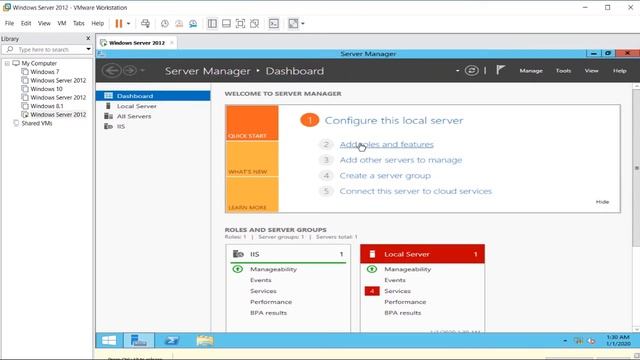Pause the virtual machine with the orange pause icon
This screenshot has width=640, height=360.
[x=119, y=24]
